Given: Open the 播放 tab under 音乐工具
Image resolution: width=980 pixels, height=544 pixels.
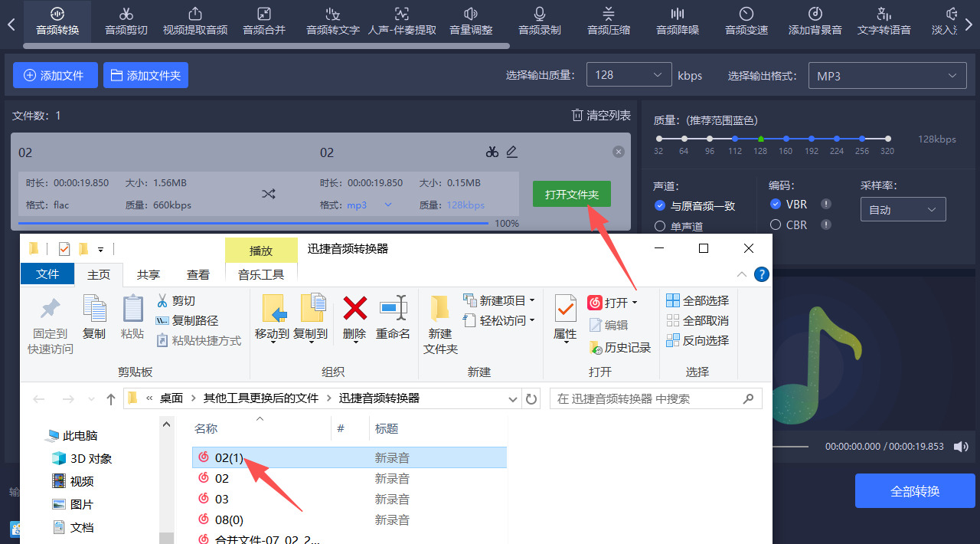Looking at the screenshot, I should (261, 250).
